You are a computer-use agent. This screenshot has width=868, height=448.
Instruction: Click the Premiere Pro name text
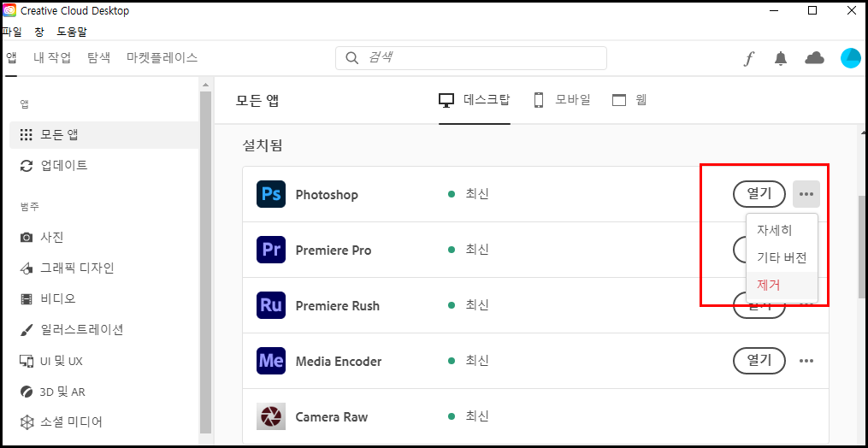334,251
